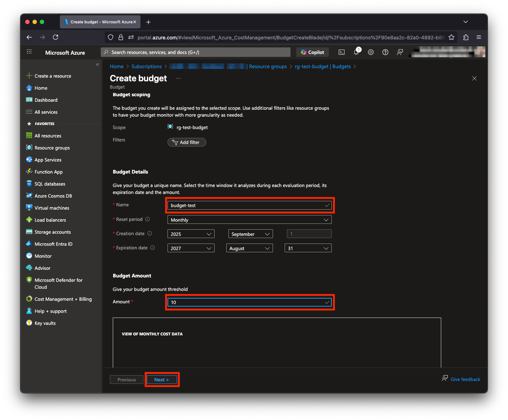Open Cost Management + Billing

(63, 299)
